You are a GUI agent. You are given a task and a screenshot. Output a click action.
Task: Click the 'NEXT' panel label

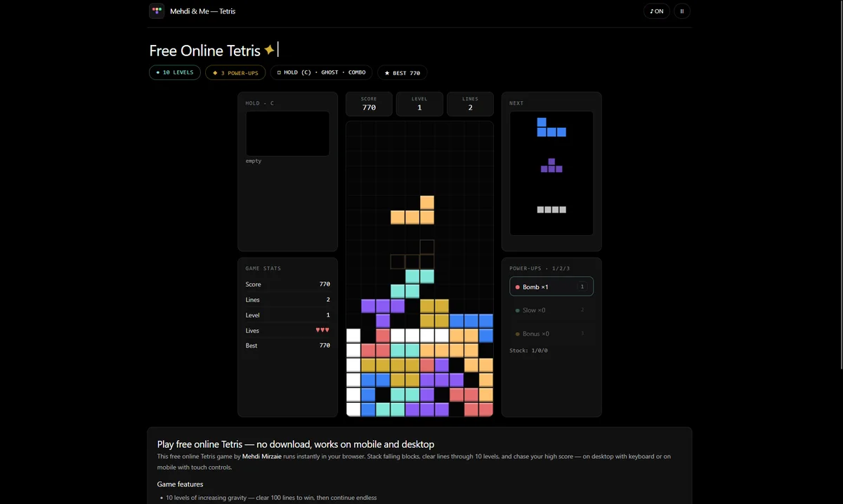(516, 103)
